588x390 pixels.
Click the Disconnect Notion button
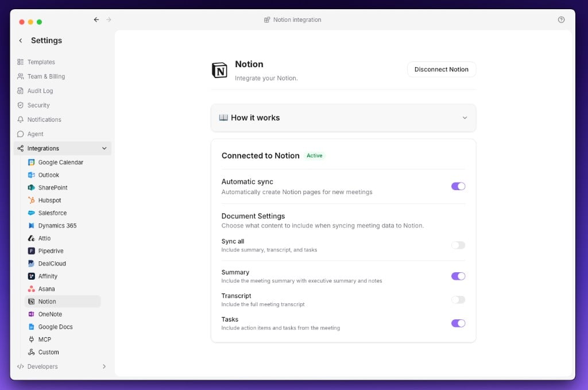pyautogui.click(x=442, y=69)
